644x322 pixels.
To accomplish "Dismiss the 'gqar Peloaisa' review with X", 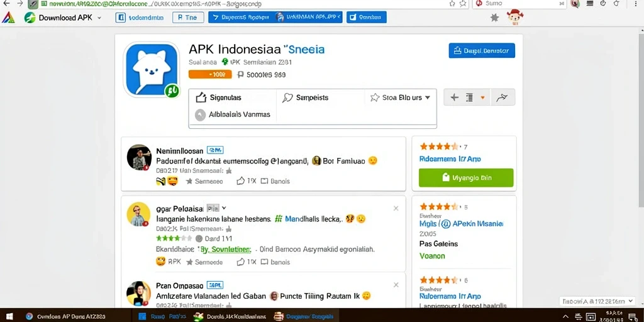I will 396,208.
